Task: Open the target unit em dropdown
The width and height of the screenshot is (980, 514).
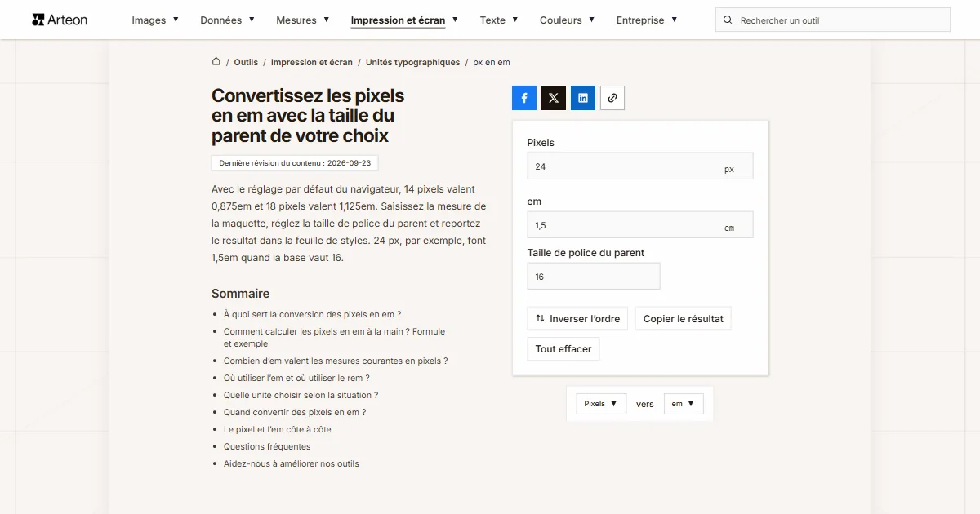Action: tap(684, 404)
